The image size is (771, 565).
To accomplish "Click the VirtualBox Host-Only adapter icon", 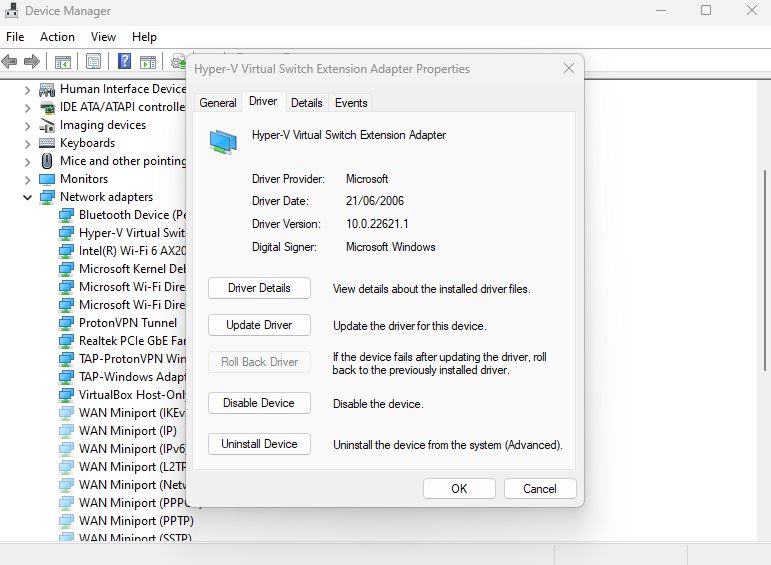I will coord(66,395).
